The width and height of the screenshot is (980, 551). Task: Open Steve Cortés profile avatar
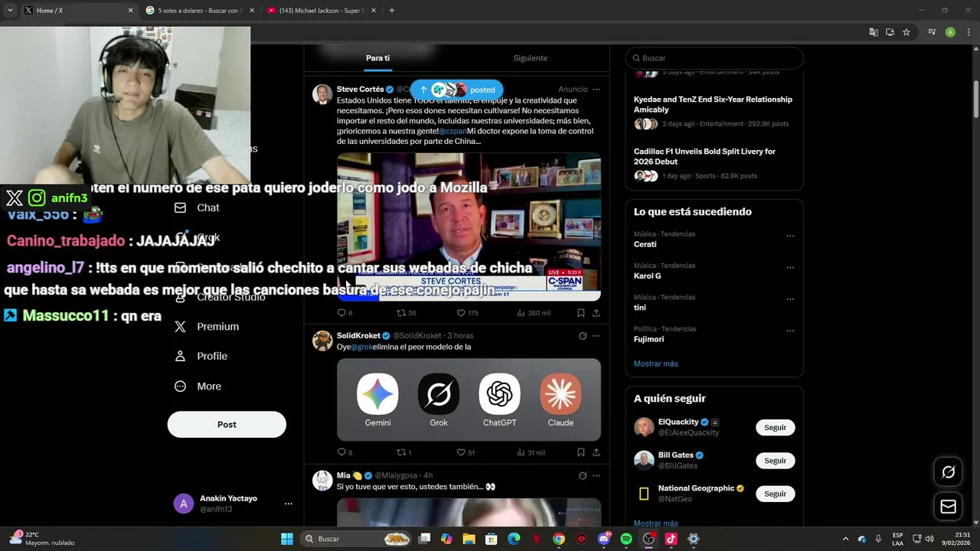(x=322, y=94)
